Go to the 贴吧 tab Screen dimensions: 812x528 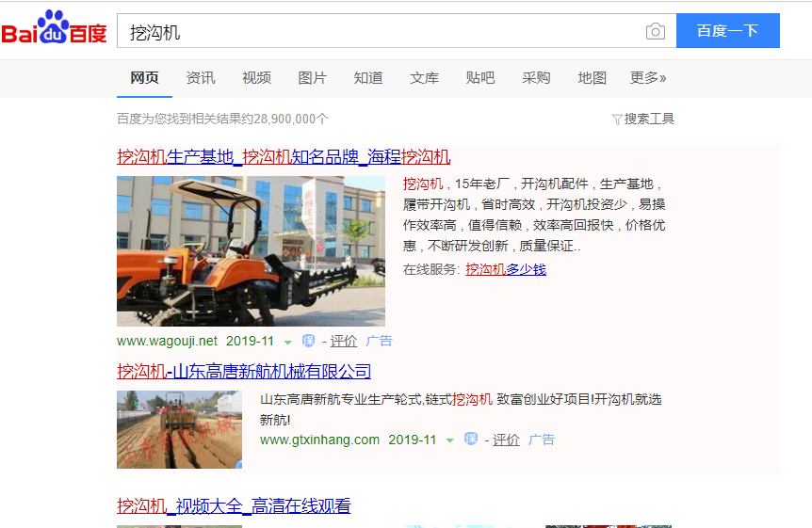(x=480, y=78)
